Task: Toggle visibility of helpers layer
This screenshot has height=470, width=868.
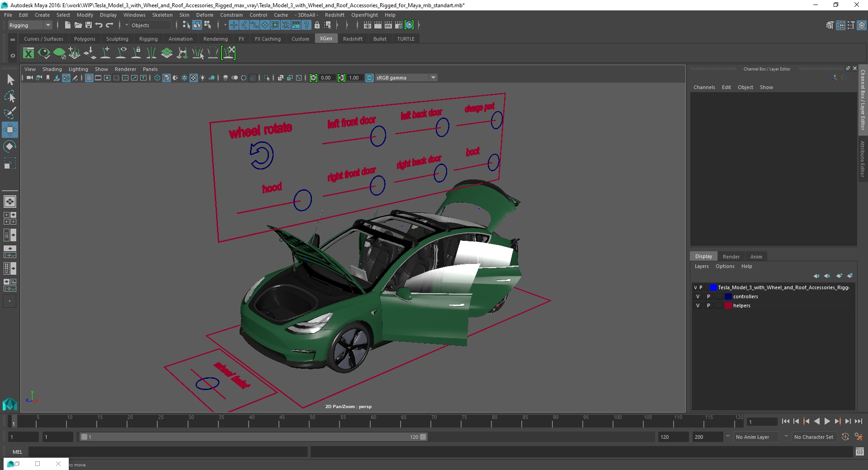Action: pos(698,306)
